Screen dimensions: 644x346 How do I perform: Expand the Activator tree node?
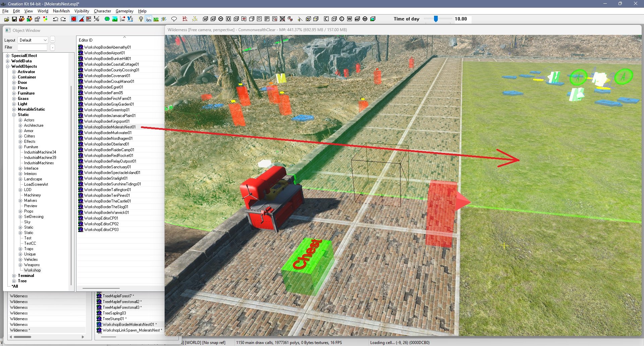[14, 72]
